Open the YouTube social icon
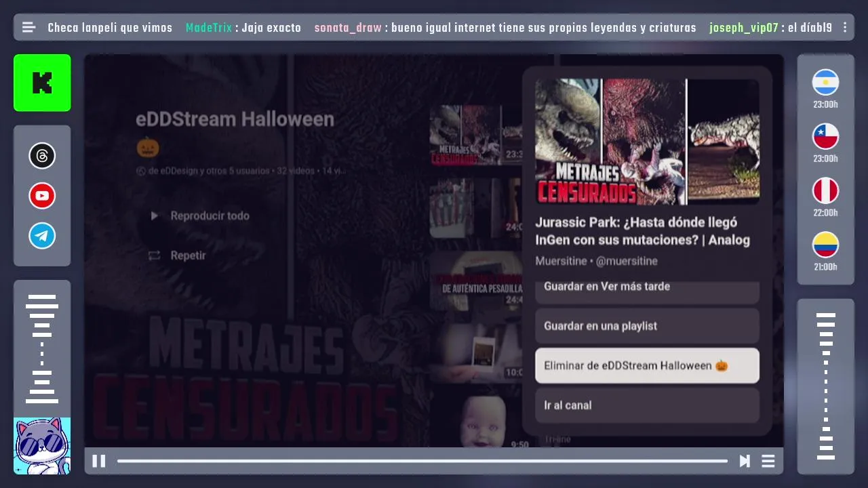Viewport: 868px width, 488px height. point(42,196)
